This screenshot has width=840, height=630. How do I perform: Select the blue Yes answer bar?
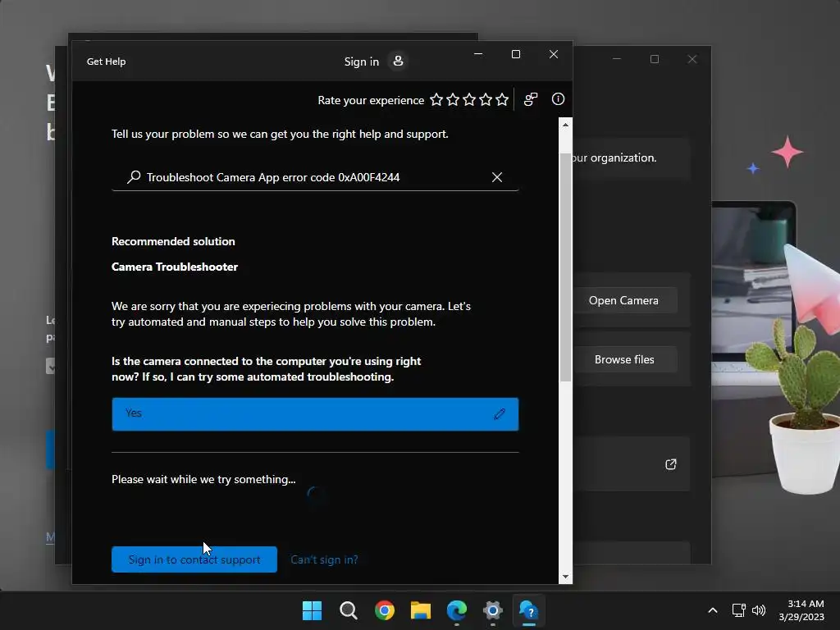(315, 414)
